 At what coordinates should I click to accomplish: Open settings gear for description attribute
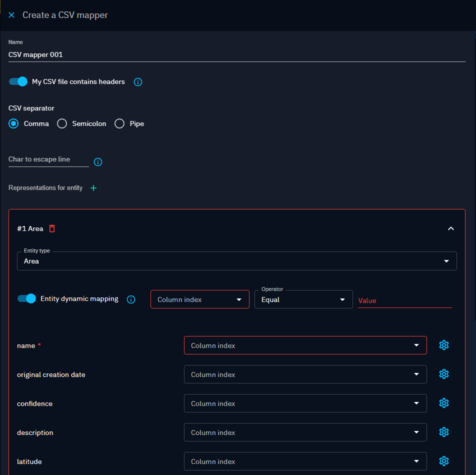tap(443, 432)
